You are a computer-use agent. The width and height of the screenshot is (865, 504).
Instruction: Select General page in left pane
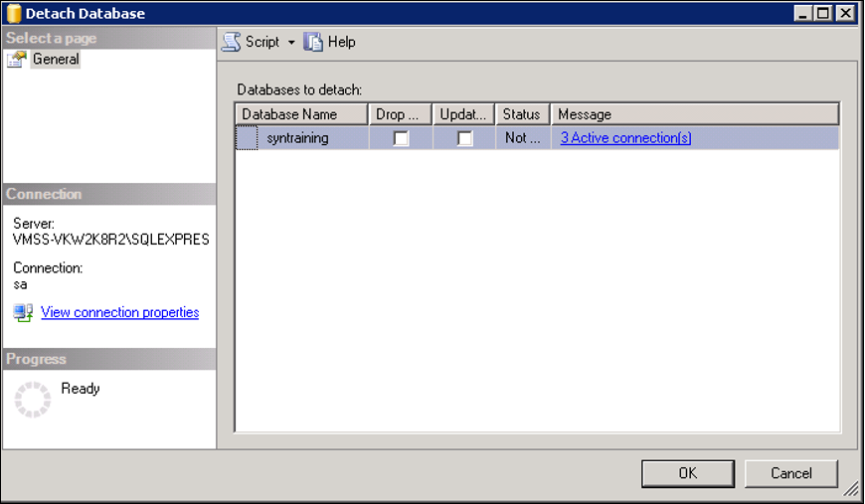(56, 60)
